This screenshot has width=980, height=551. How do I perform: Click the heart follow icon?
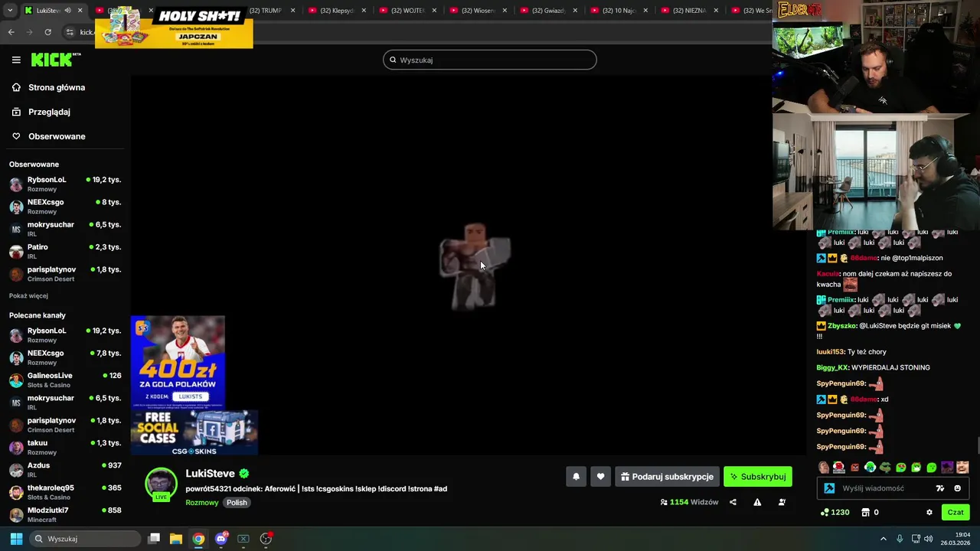pyautogui.click(x=600, y=477)
